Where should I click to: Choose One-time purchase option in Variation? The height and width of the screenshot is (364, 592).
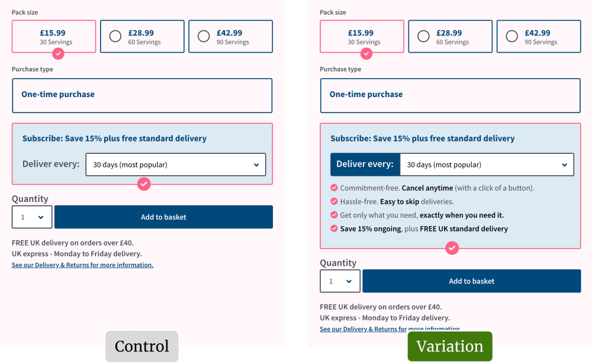pyautogui.click(x=450, y=95)
